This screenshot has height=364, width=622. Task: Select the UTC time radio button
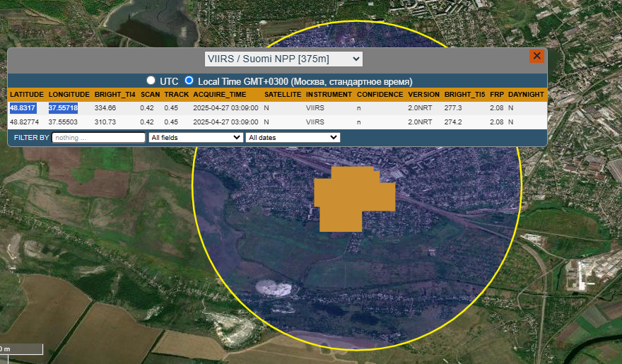(151, 81)
